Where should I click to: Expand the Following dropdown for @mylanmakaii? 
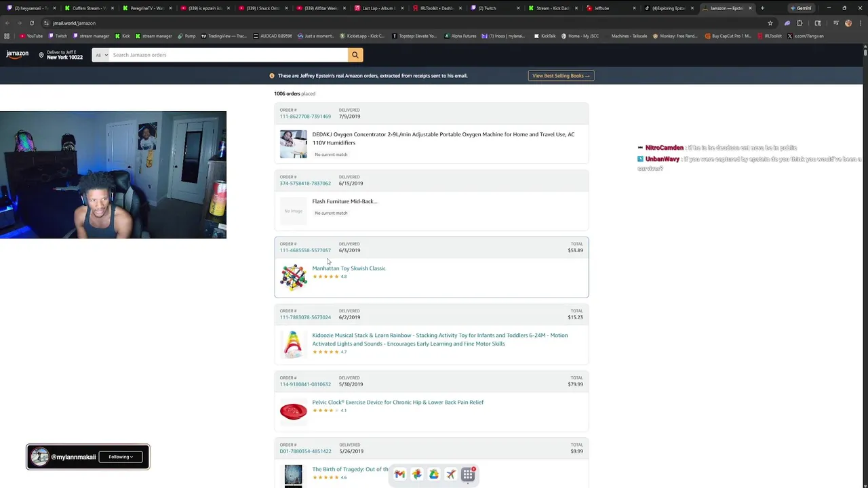[121, 457]
